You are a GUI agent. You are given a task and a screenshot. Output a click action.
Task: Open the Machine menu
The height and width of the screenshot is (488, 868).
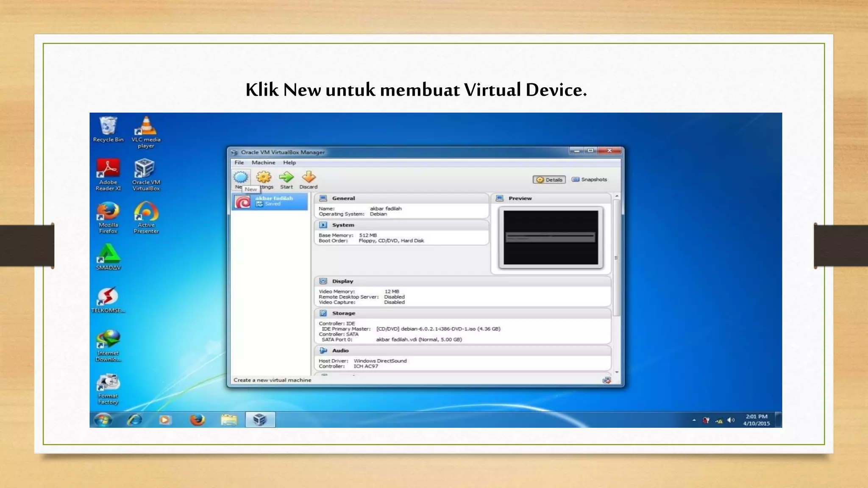(x=263, y=163)
